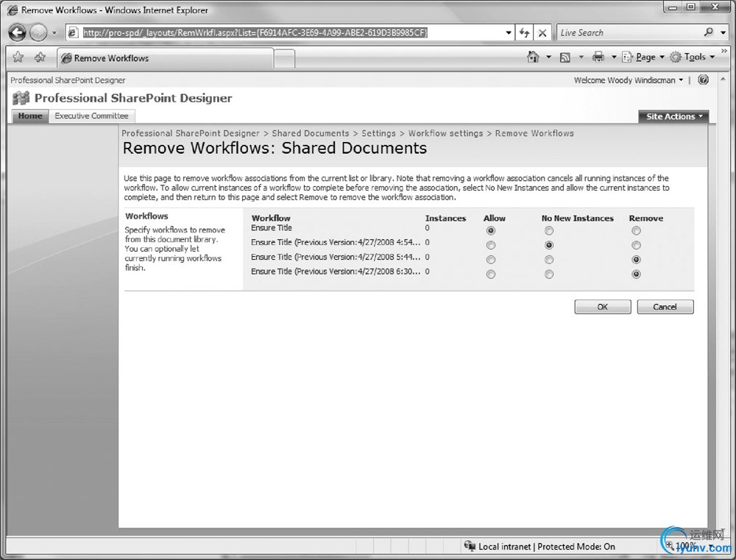The width and height of the screenshot is (736, 560).
Task: Expand the Print dropdown arrow
Action: point(614,57)
